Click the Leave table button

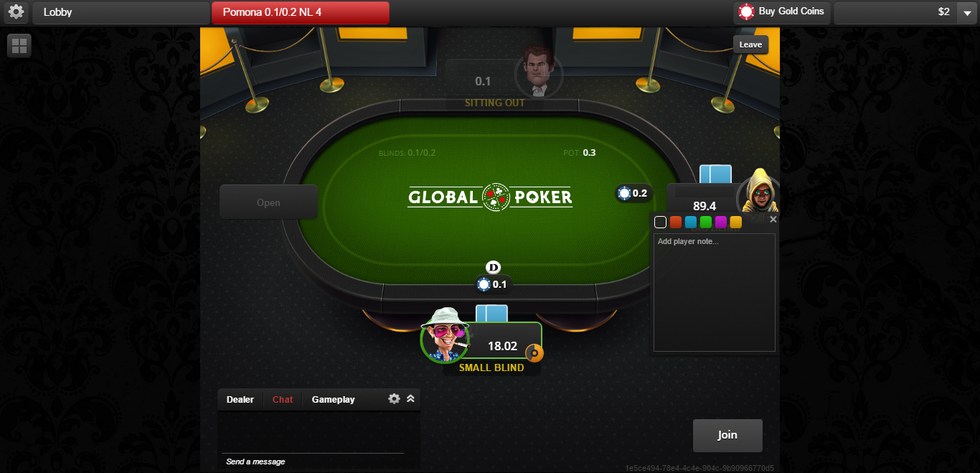pos(750,45)
